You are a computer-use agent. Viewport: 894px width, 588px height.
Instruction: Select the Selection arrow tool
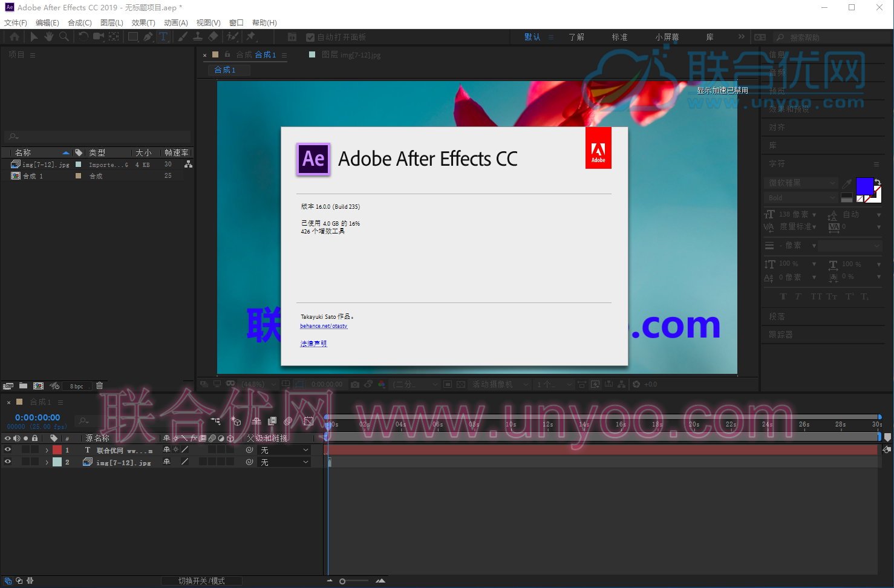coord(34,37)
